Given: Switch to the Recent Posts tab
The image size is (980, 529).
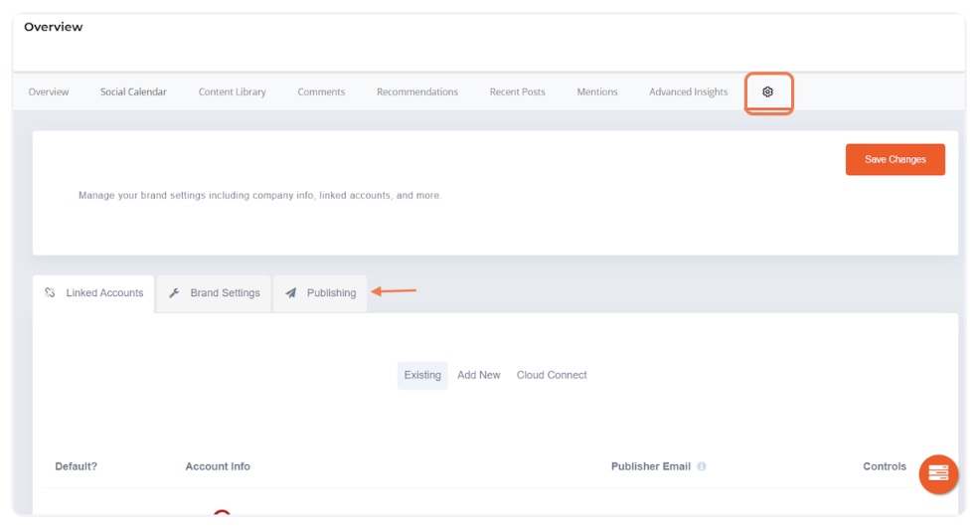Looking at the screenshot, I should coord(517,92).
